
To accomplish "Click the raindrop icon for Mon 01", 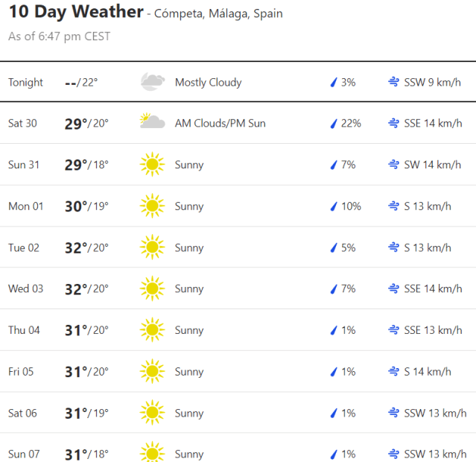I will (x=334, y=206).
